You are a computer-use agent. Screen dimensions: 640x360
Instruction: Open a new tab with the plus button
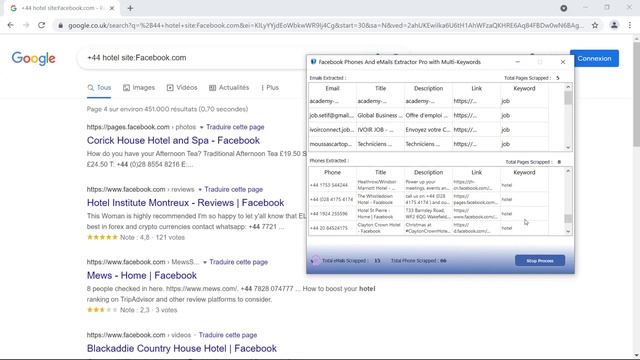coord(130,8)
